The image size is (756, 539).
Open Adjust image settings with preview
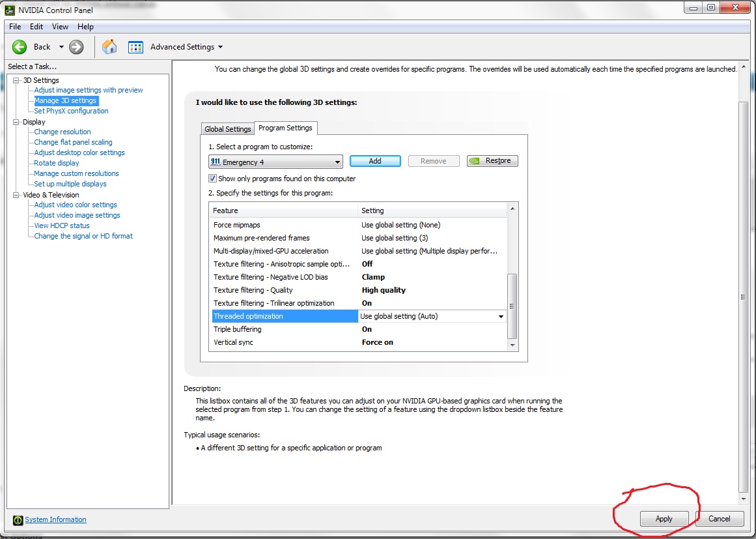88,90
